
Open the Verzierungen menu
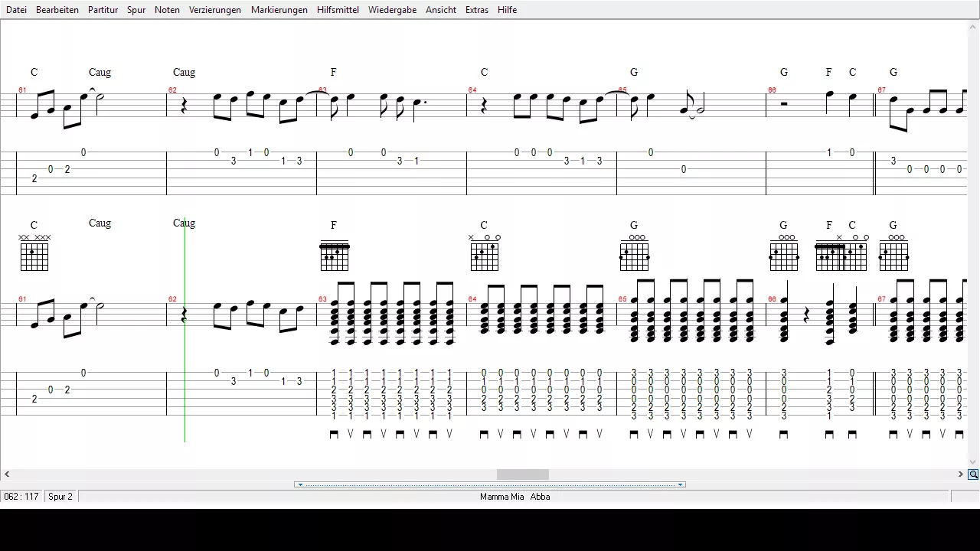click(x=215, y=10)
